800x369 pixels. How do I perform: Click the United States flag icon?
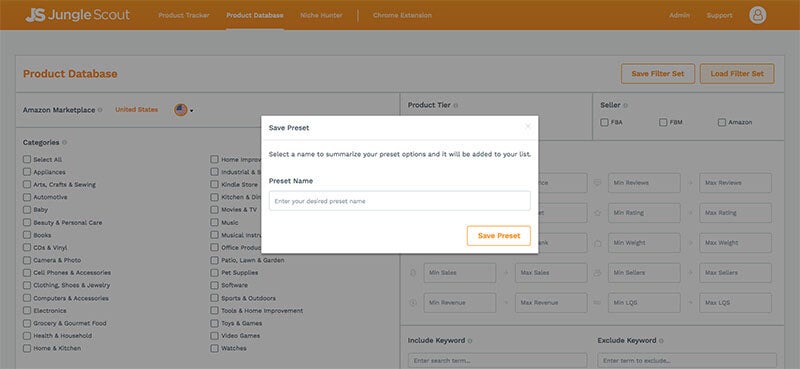click(x=181, y=110)
